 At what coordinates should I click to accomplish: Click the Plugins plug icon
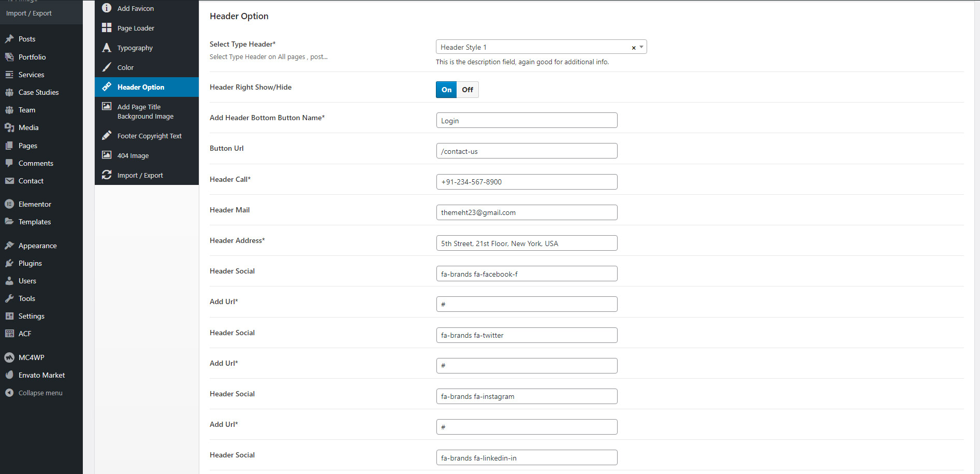[x=9, y=263]
